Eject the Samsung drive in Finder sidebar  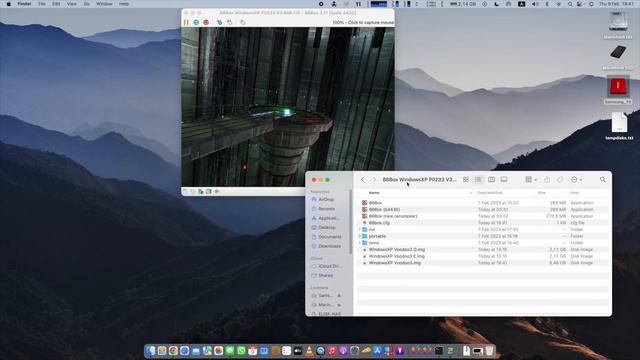pos(339,296)
